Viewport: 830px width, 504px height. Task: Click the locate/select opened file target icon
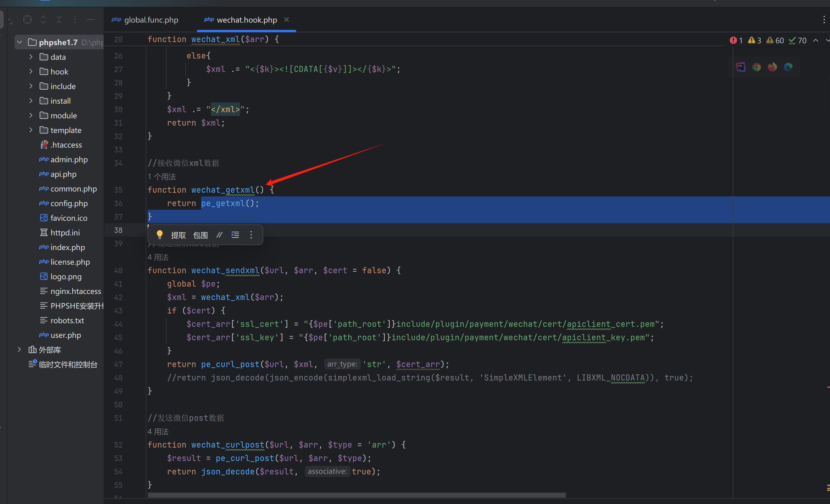pos(27,20)
